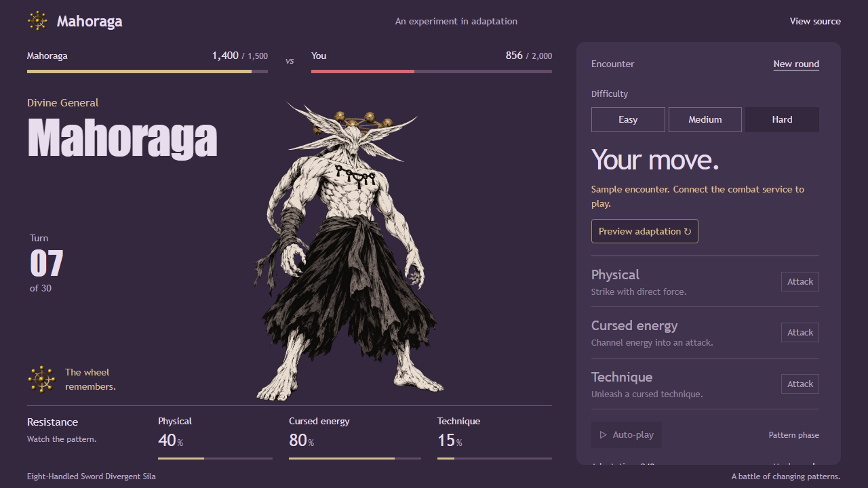Click 'An experiment in adaptation' tagline

(x=456, y=21)
